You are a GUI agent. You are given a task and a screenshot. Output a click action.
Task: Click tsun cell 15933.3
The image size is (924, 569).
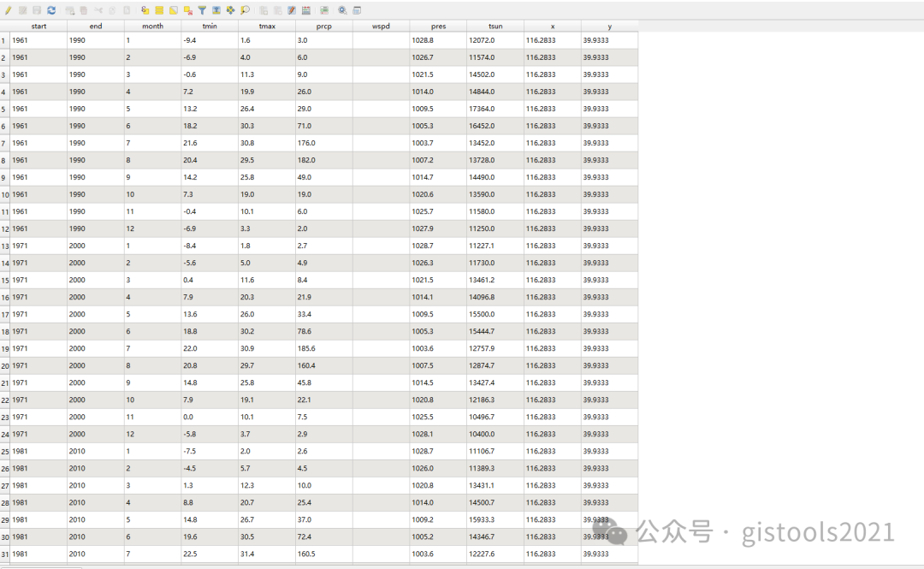pyautogui.click(x=495, y=519)
